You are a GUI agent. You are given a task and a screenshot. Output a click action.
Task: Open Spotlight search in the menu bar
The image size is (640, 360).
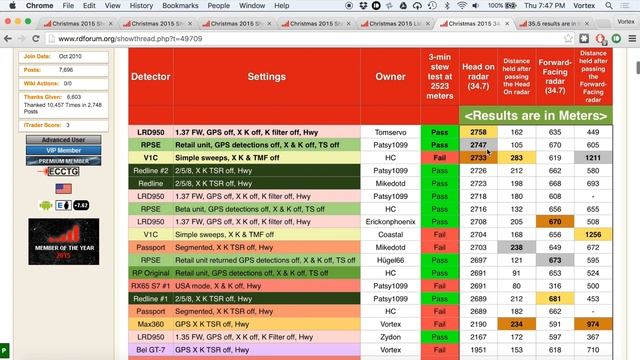tap(609, 6)
